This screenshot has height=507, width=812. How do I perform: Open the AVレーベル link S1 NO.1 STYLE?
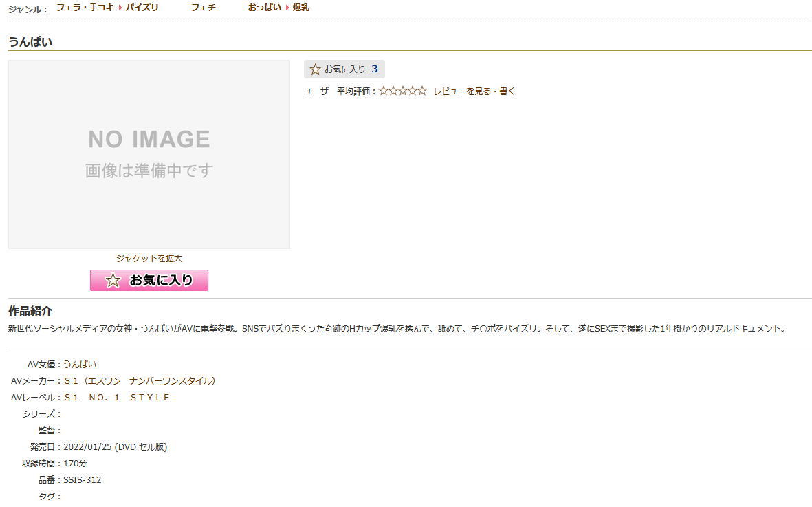click(x=117, y=398)
